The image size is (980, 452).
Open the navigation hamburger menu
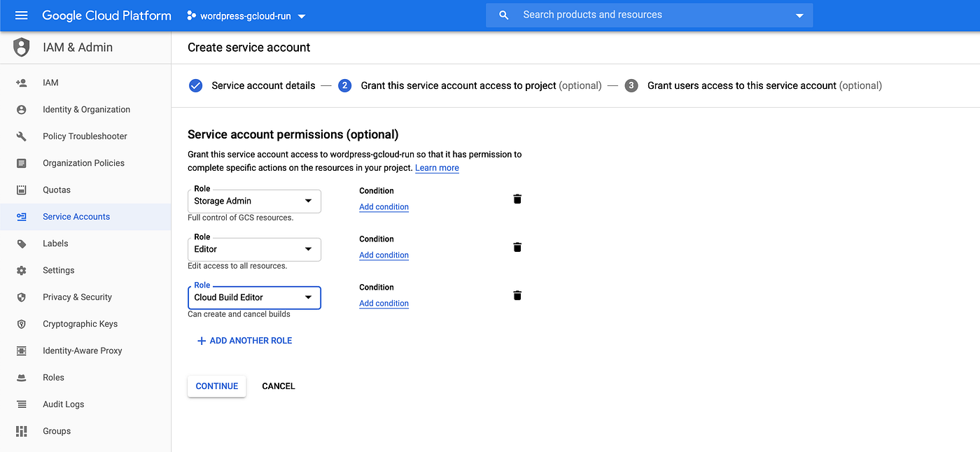pos(20,15)
